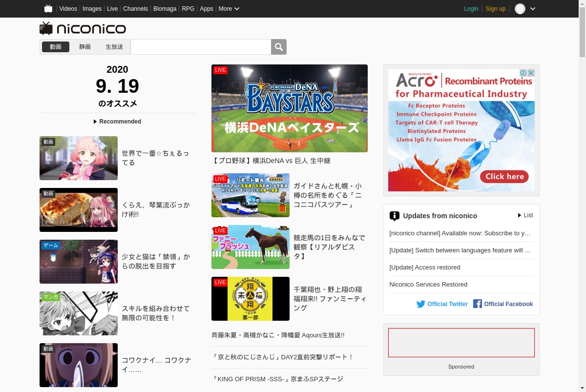Expand the More menu in top bar
The image size is (586, 392).
point(229,9)
